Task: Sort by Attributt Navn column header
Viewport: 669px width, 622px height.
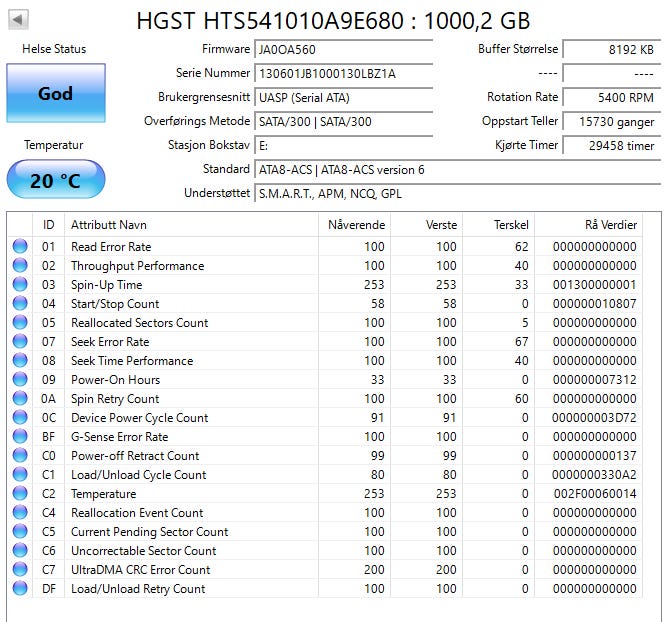Action: pyautogui.click(x=190, y=224)
